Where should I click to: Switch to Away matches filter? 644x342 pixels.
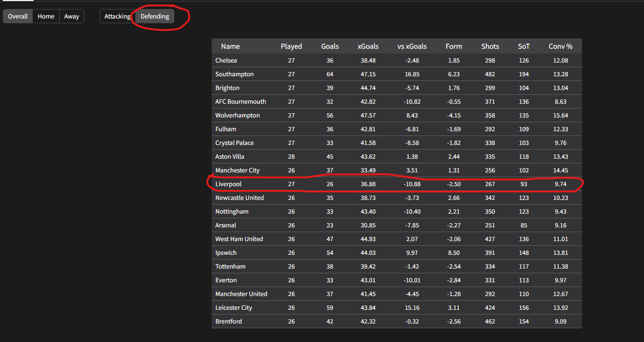[72, 16]
